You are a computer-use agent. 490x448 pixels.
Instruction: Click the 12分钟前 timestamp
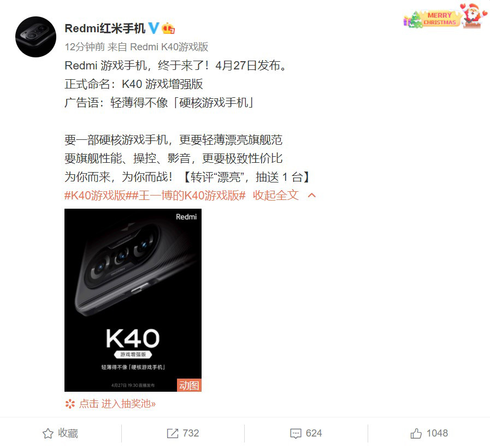[x=85, y=47]
